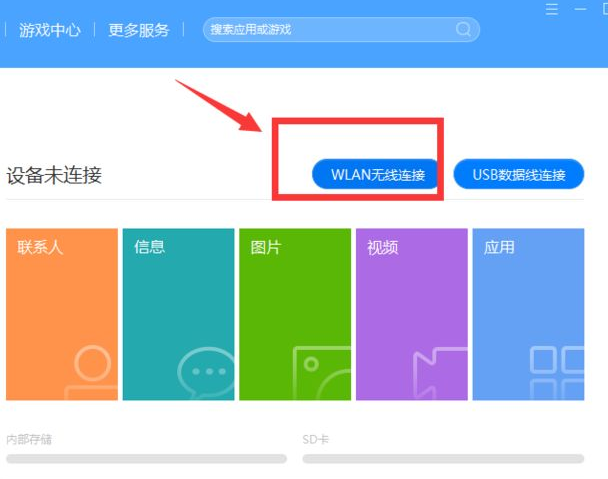Click the 内部存储 storage usage bar
The width and height of the screenshot is (608, 479).
coord(146,459)
